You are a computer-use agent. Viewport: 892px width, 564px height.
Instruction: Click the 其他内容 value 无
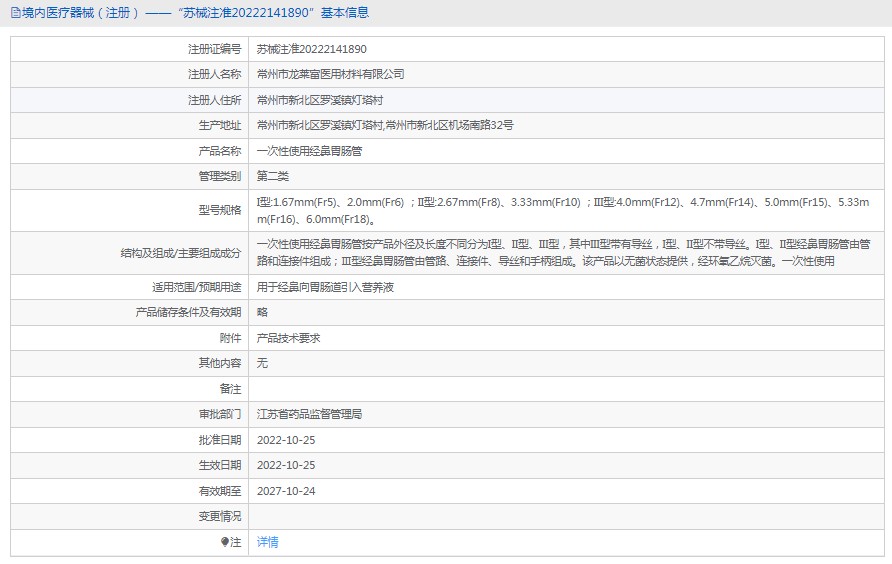tap(262, 363)
